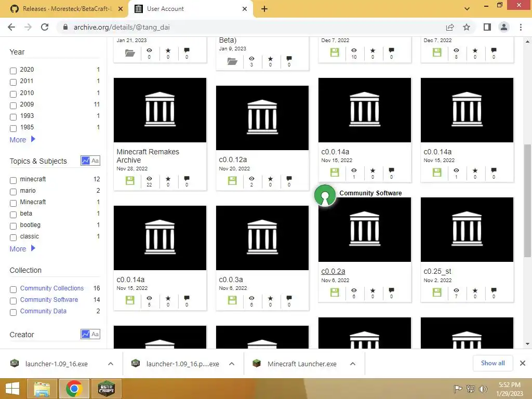Close the Releases BetaCraft tab

121,9
